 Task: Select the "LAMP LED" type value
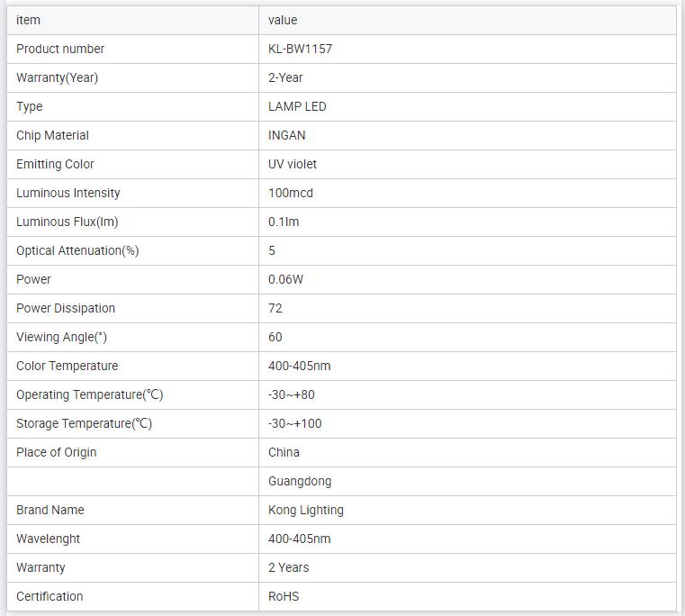coord(297,106)
